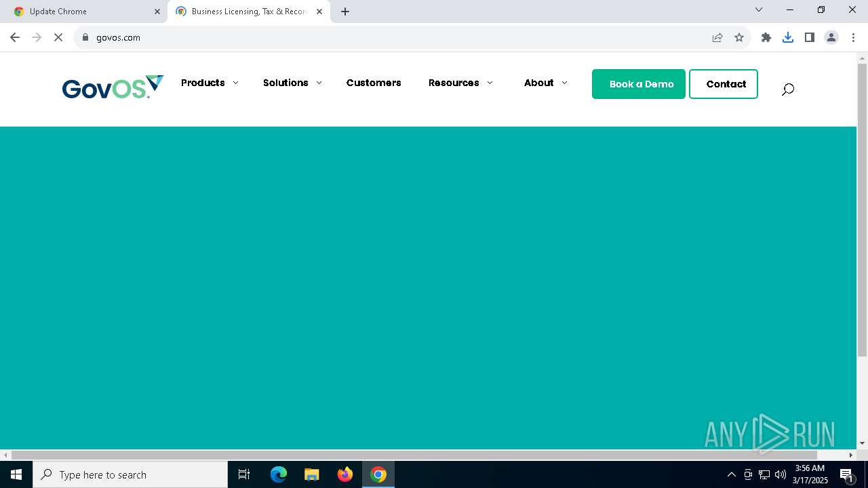
Task: Open volume control tray icon
Action: coord(781,474)
